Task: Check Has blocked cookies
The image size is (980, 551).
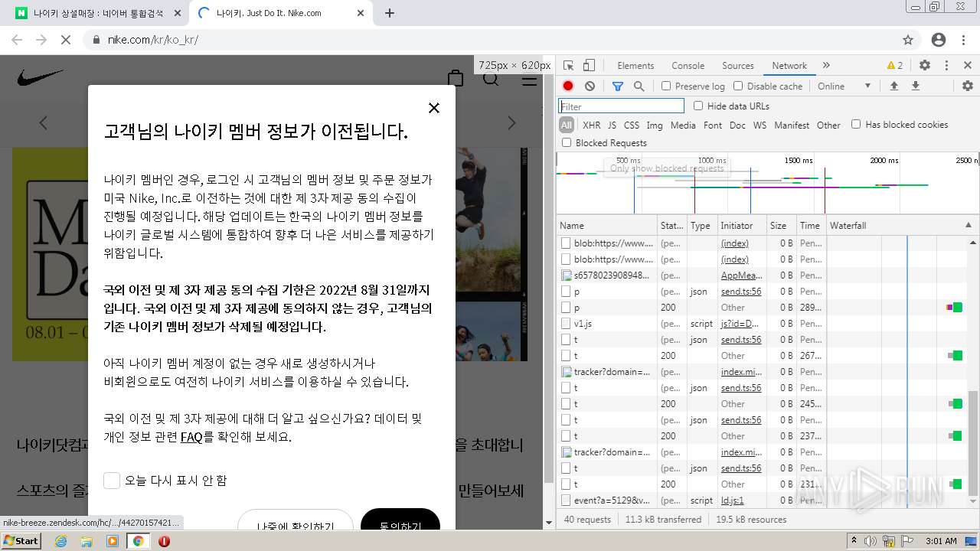Action: tap(856, 124)
